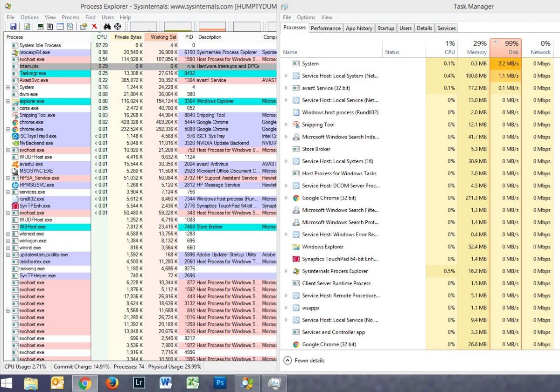Image resolution: width=560 pixels, height=392 pixels.
Task: Click the Fewer details button
Action: (x=304, y=360)
